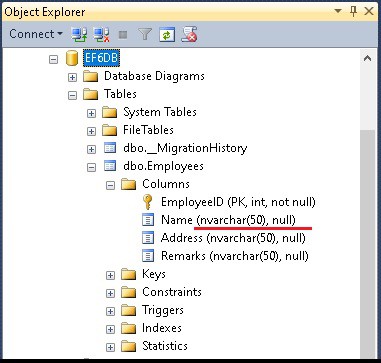Image resolution: width=381 pixels, height=363 pixels.
Task: Select EmployeeID (PK, int, not null) column
Action: click(238, 202)
